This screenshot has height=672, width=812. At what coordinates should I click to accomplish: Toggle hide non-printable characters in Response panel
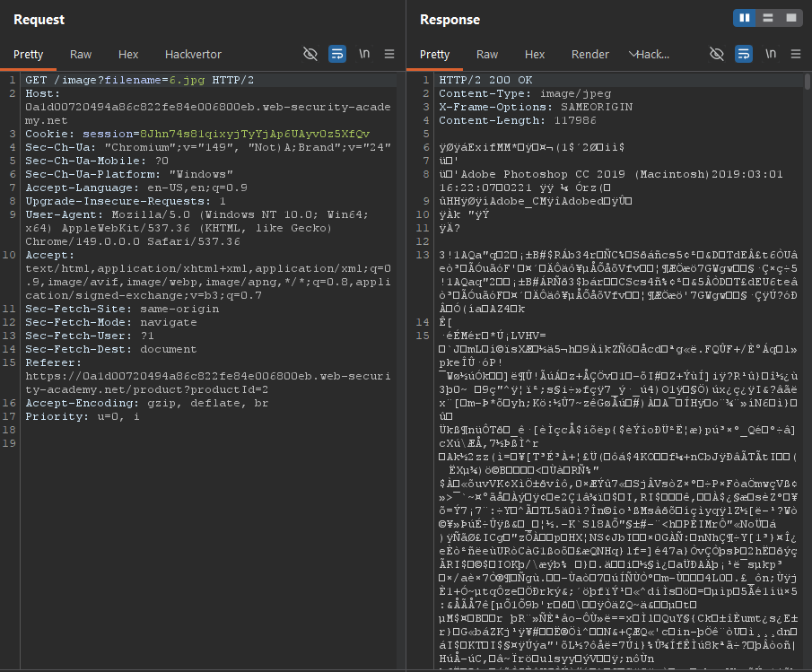click(717, 54)
